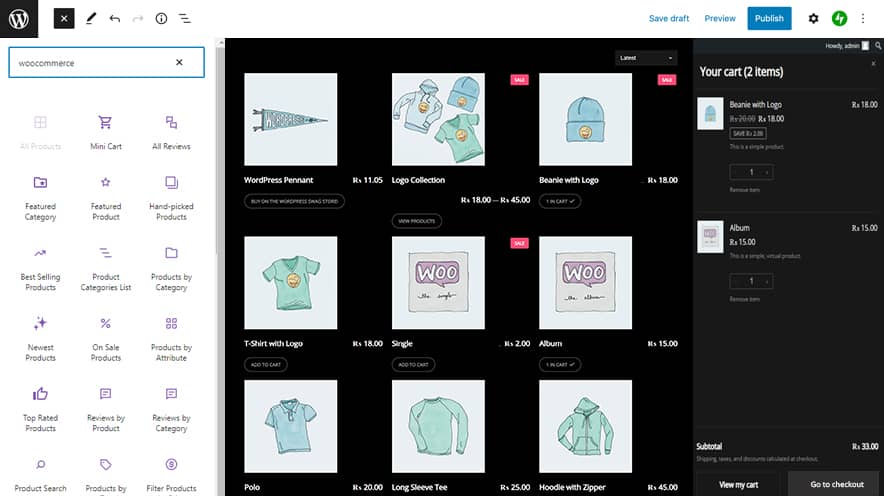The image size is (884, 496).
Task: Open the three-dot Options menu
Action: click(863, 19)
